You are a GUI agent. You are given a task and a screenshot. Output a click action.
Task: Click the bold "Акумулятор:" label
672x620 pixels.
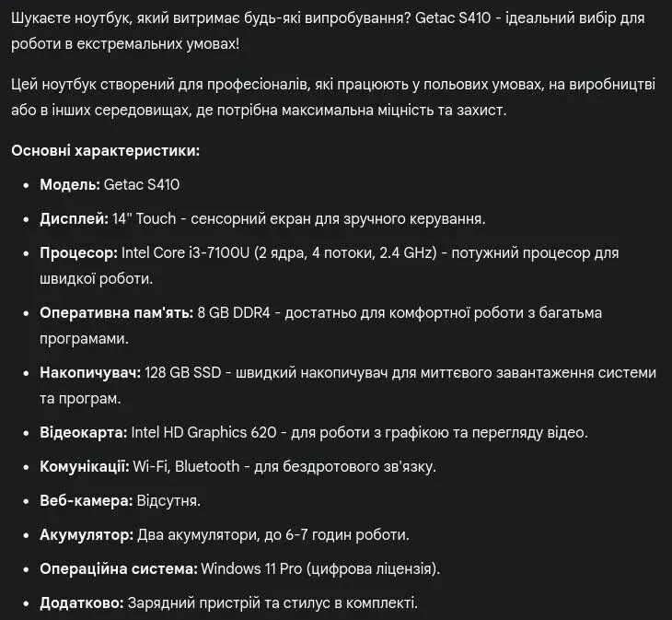click(x=86, y=534)
